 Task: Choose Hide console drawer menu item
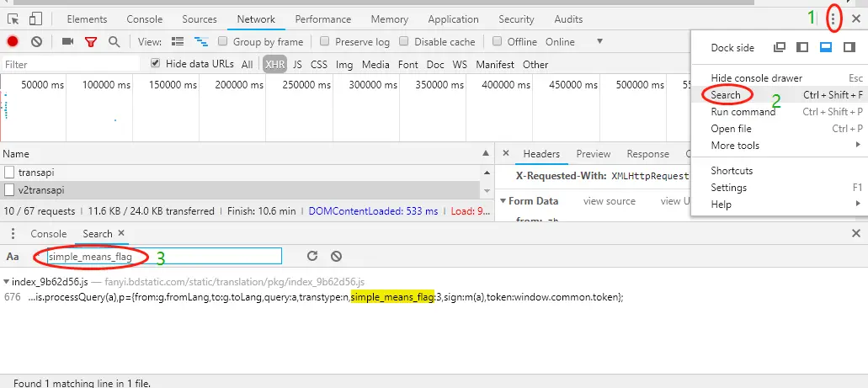[779, 78]
